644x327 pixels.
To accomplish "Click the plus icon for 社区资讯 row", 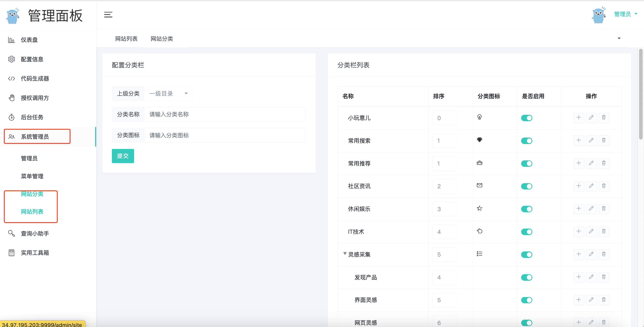I will (578, 186).
